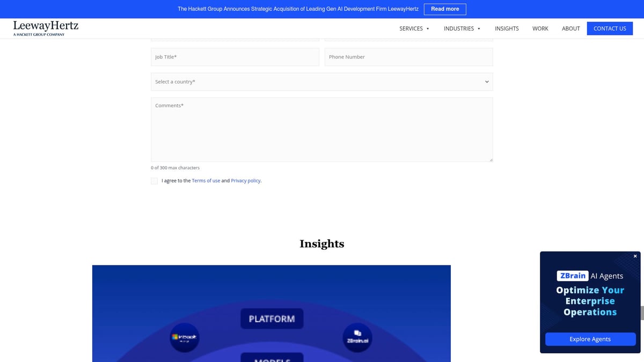Click the Job Title input field
The height and width of the screenshot is (362, 644).
coord(235,56)
